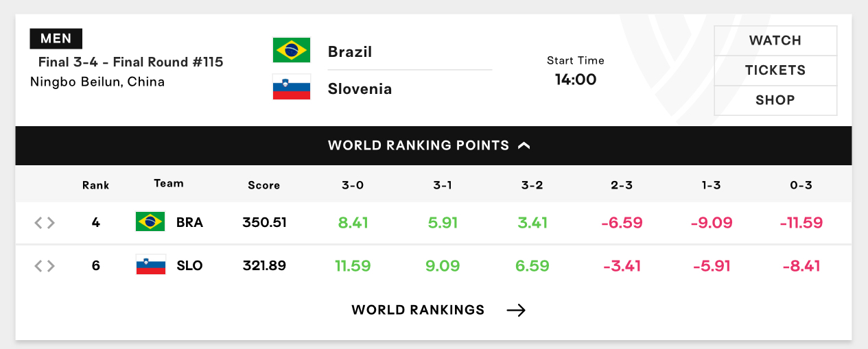Image resolution: width=868 pixels, height=349 pixels.
Task: Click the small Brazil flag in the BRA ranking row
Action: click(150, 221)
